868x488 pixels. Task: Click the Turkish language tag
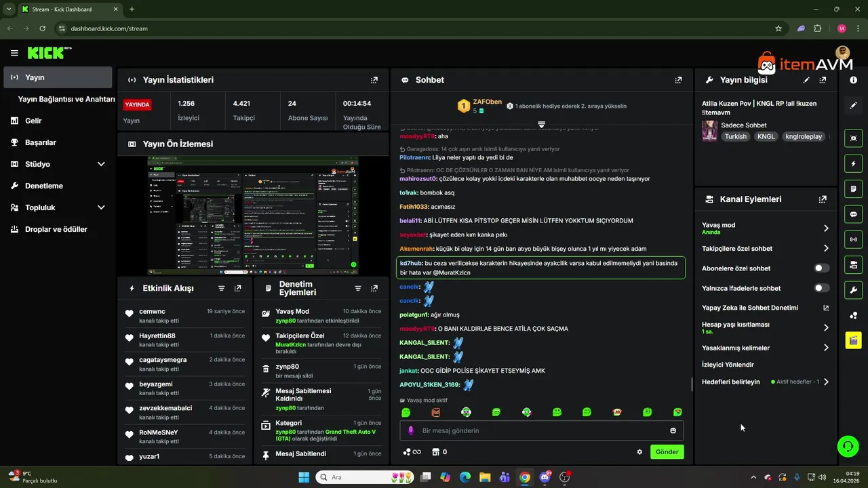(735, 136)
